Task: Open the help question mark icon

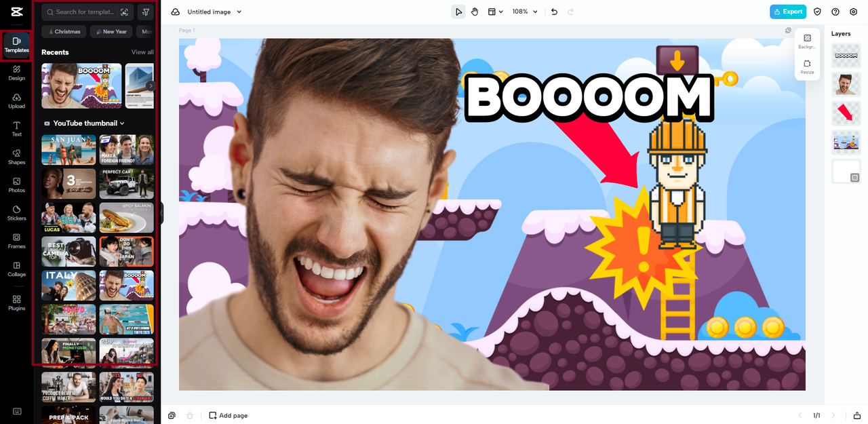Action: click(x=835, y=12)
